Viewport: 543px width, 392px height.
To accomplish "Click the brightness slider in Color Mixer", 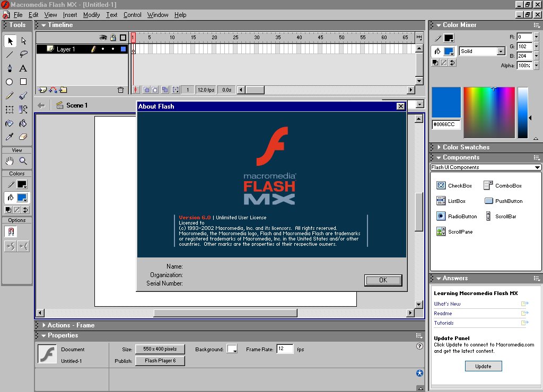I will [x=522, y=113].
